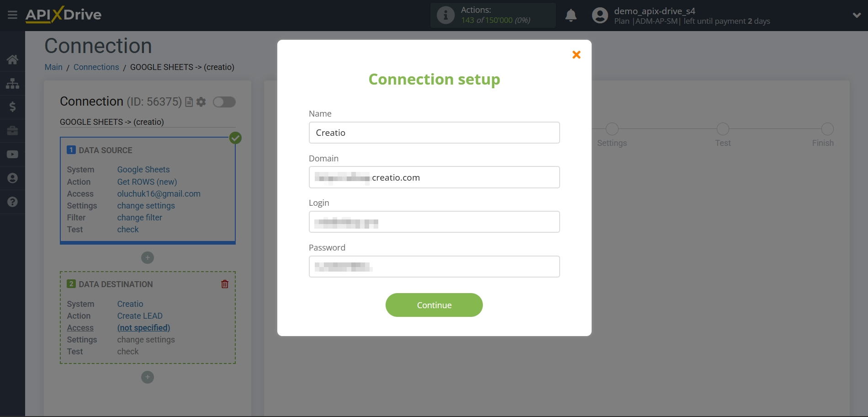Close the Connection setup dialog
This screenshot has height=417, width=868.
click(576, 55)
